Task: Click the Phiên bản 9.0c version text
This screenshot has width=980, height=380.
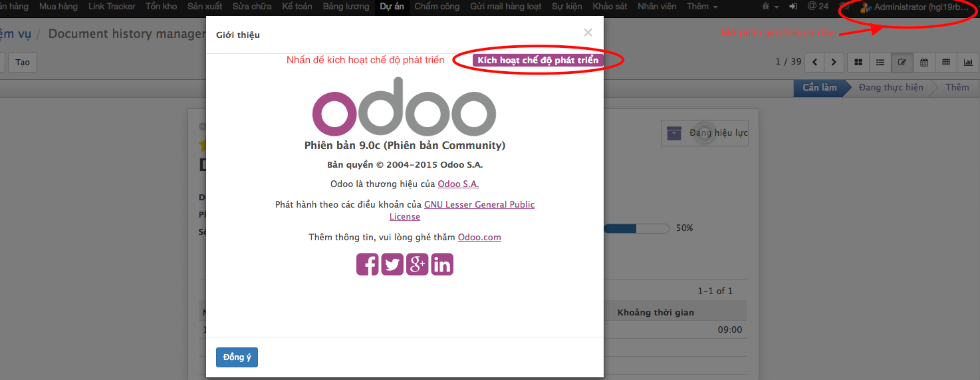Action: click(x=405, y=145)
